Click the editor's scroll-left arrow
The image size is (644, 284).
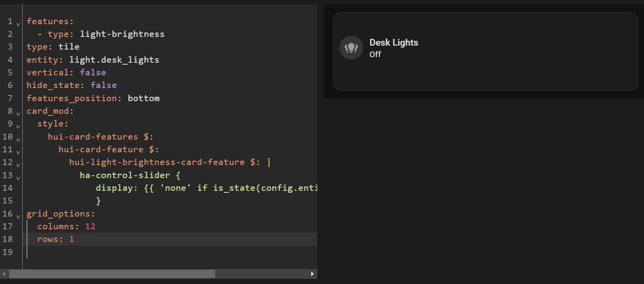tap(4, 274)
